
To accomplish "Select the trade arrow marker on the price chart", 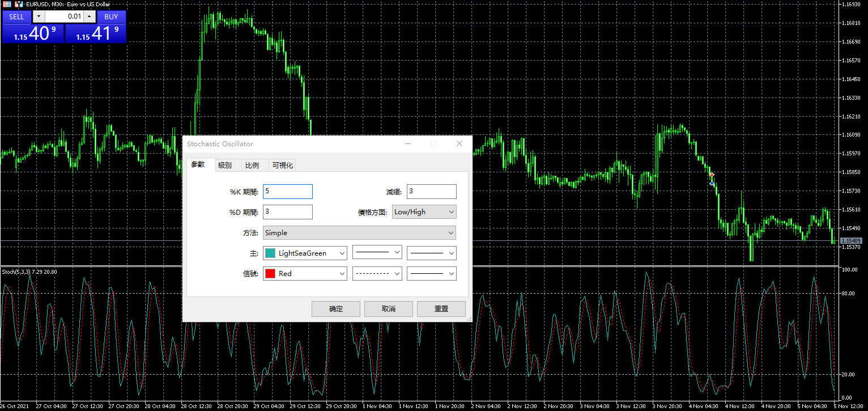I will (712, 179).
